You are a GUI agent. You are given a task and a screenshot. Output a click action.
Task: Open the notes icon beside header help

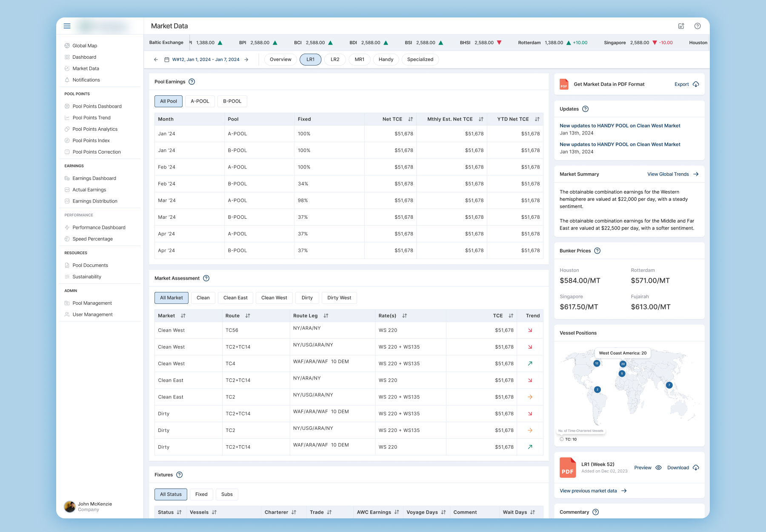[x=681, y=26]
